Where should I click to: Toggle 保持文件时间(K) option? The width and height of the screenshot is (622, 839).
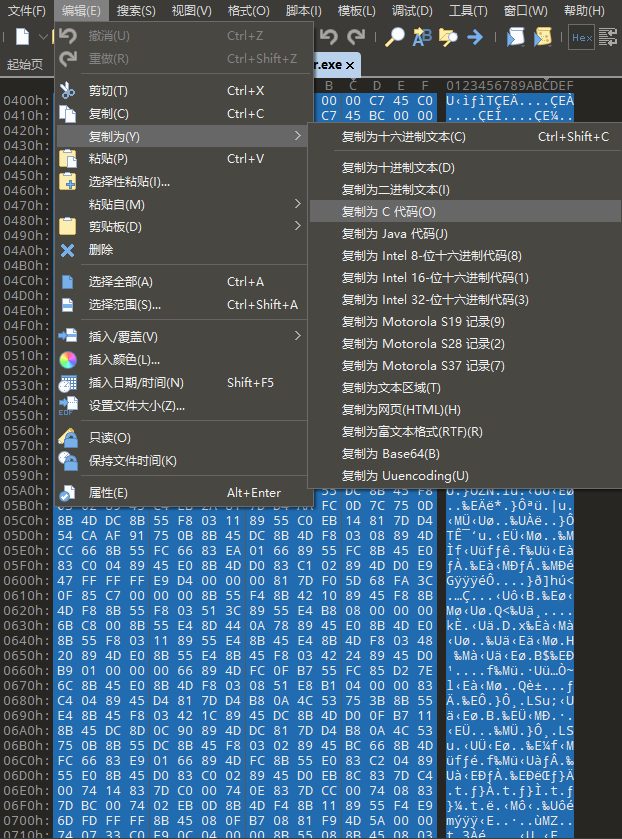coord(181,461)
